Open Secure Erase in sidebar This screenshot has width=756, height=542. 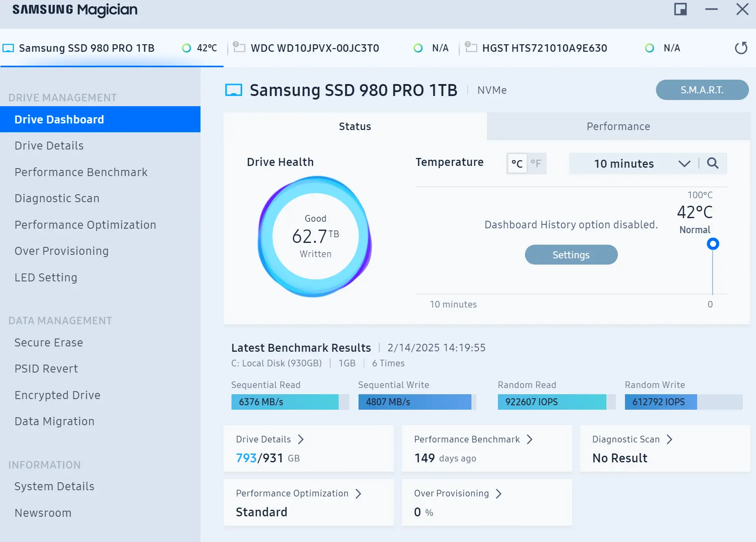[100, 342]
